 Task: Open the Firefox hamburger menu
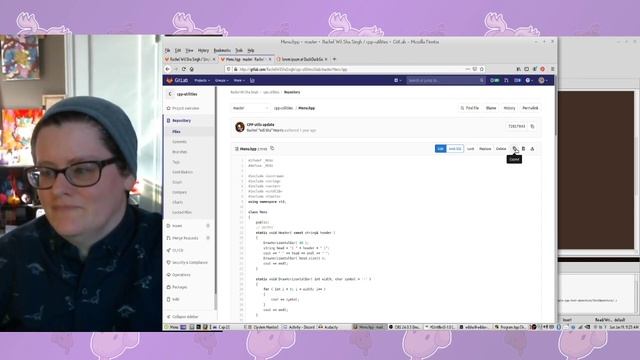552,69
